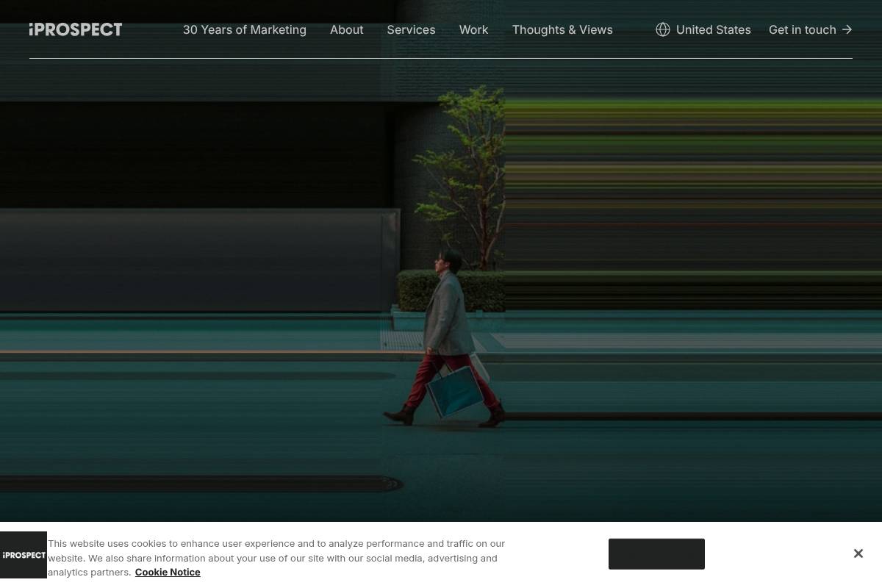Open the 30 Years of Marketing page
882x588 pixels.
(245, 29)
